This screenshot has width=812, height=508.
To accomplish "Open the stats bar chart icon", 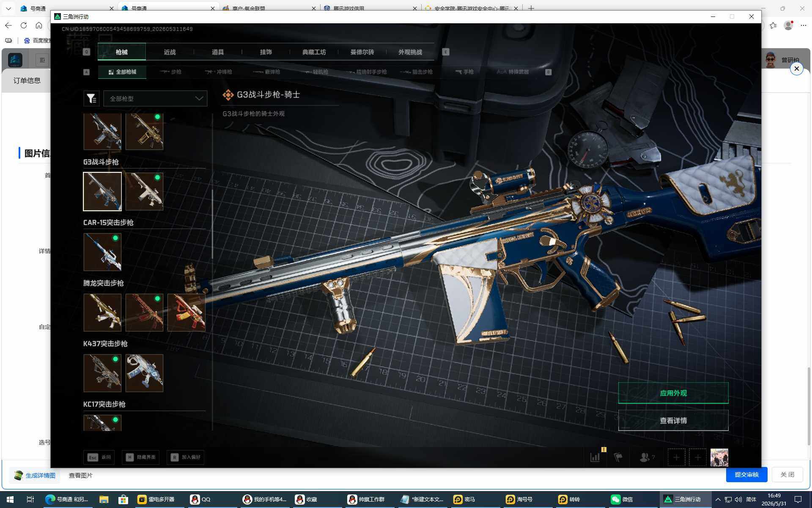I will pyautogui.click(x=595, y=457).
